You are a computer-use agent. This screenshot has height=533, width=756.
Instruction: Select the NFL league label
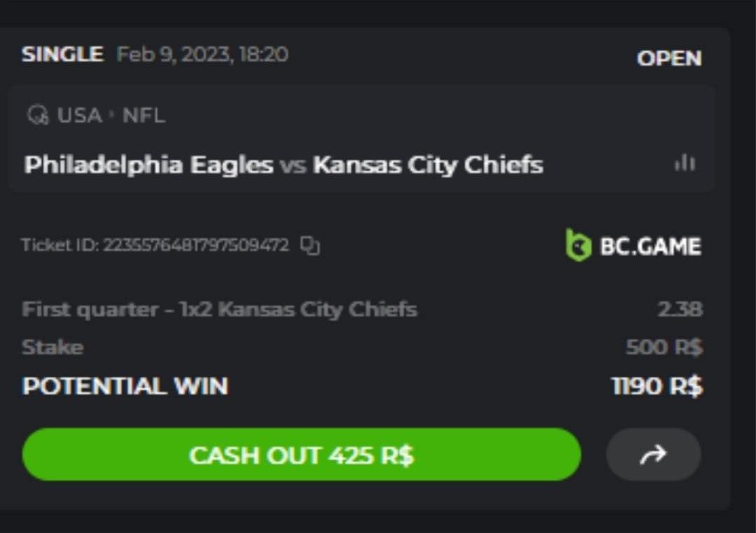tap(143, 116)
